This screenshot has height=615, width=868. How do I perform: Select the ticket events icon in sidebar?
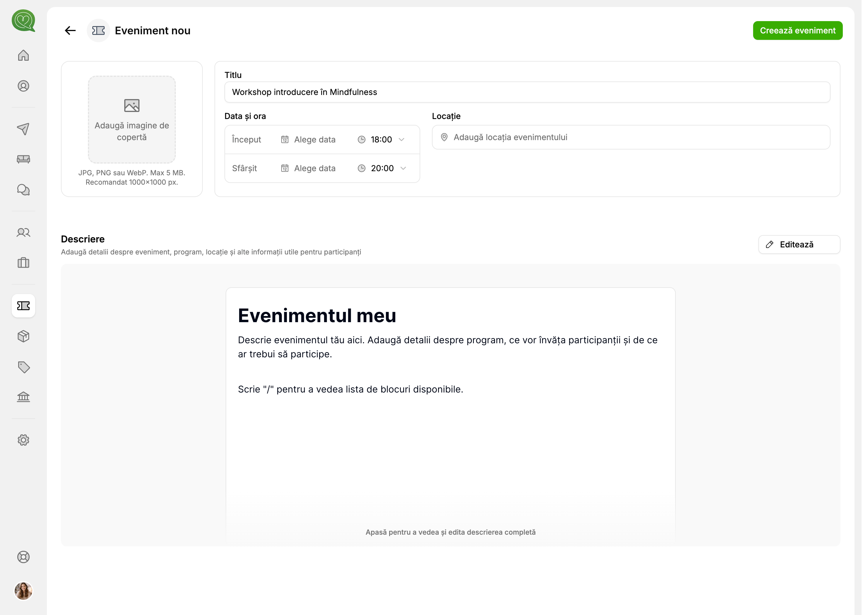pyautogui.click(x=23, y=306)
